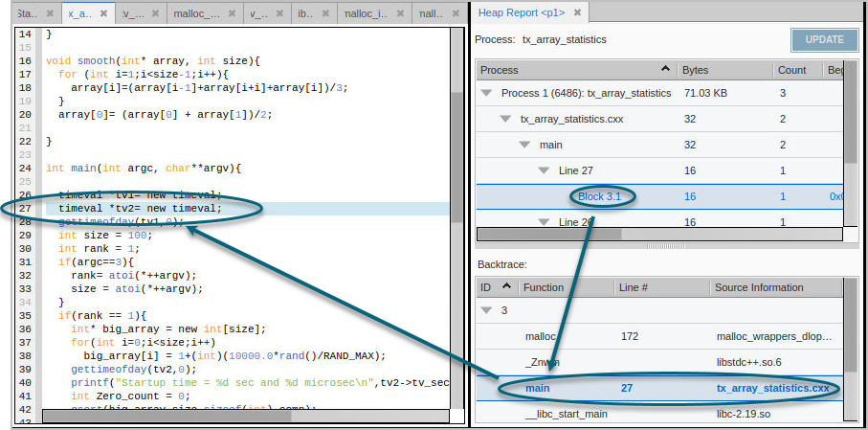Collapse the Line 27 tree node
This screenshot has height=430, width=868.
(x=543, y=170)
